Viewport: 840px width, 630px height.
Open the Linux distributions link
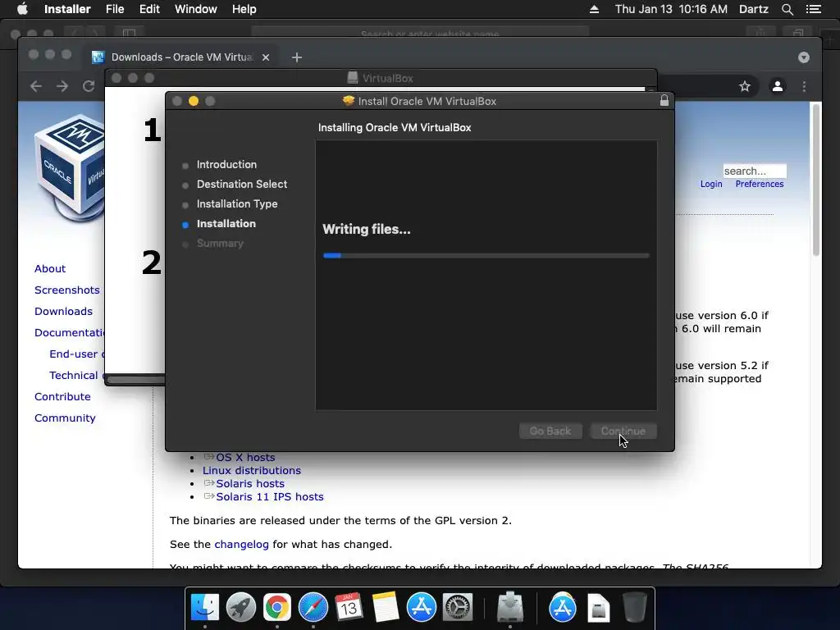coord(251,470)
